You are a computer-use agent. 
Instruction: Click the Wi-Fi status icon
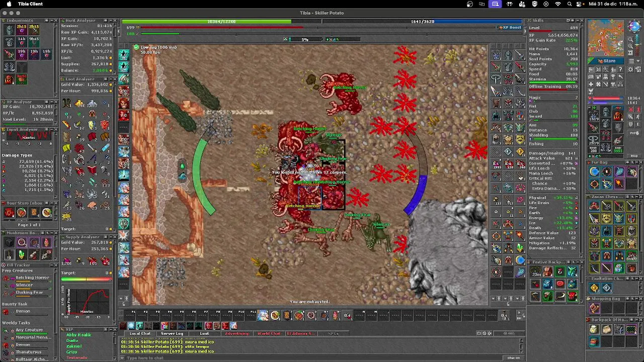click(x=558, y=4)
